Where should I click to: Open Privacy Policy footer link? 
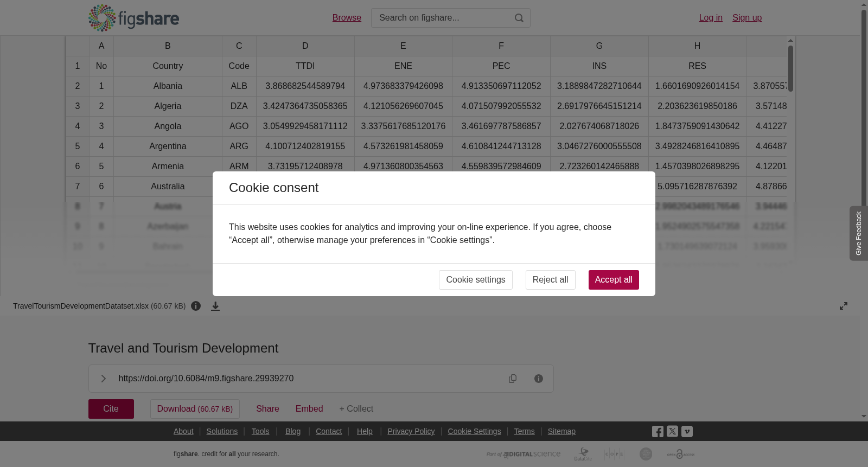click(411, 431)
